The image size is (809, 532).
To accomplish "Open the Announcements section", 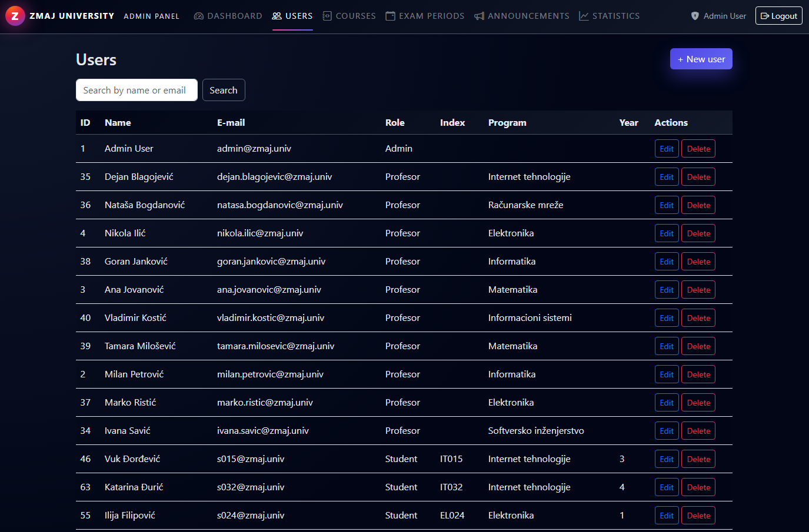I will point(528,16).
